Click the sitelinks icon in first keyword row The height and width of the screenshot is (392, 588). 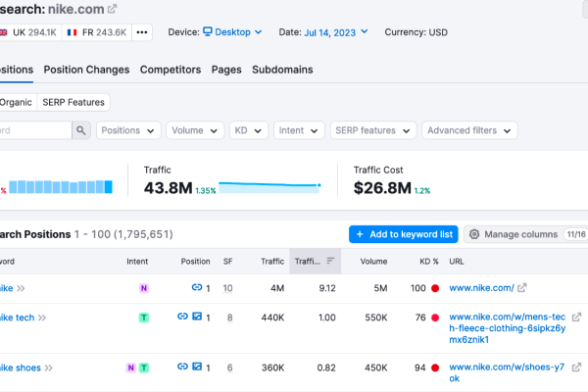coord(197,287)
